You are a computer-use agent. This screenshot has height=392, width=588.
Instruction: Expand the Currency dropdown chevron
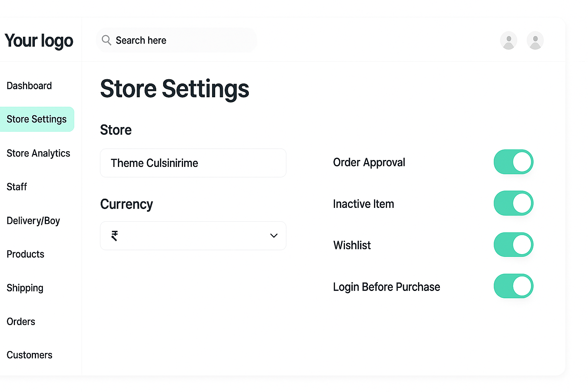[274, 236]
